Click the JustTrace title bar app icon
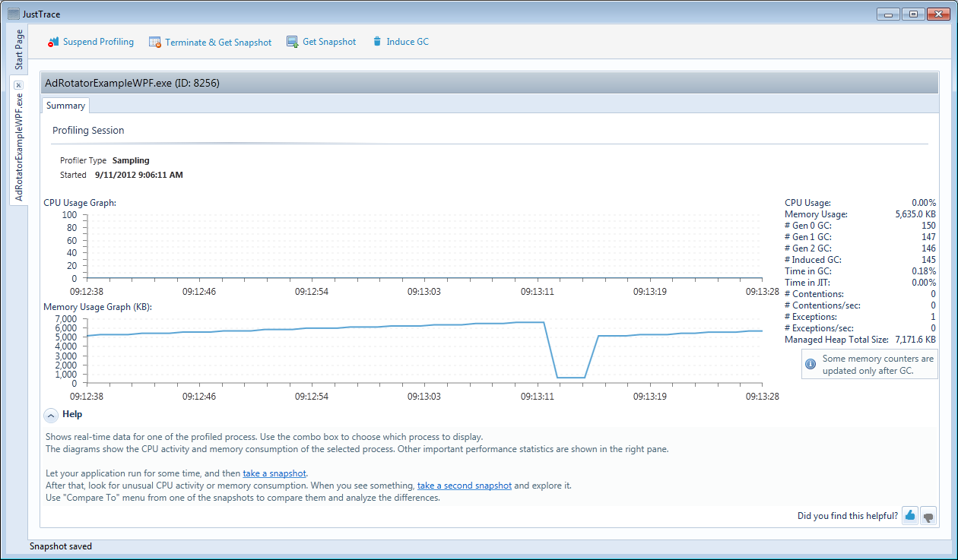958x560 pixels. point(13,13)
